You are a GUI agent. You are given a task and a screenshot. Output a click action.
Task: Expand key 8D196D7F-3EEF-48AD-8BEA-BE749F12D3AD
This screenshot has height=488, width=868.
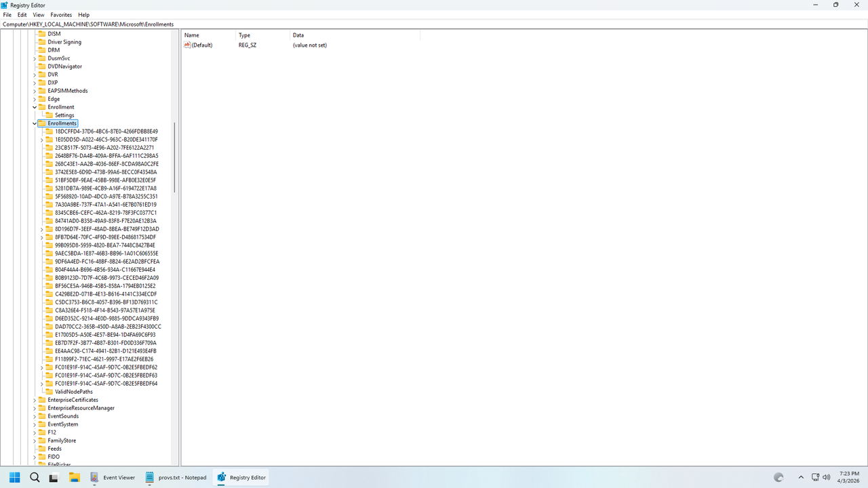[42, 229]
